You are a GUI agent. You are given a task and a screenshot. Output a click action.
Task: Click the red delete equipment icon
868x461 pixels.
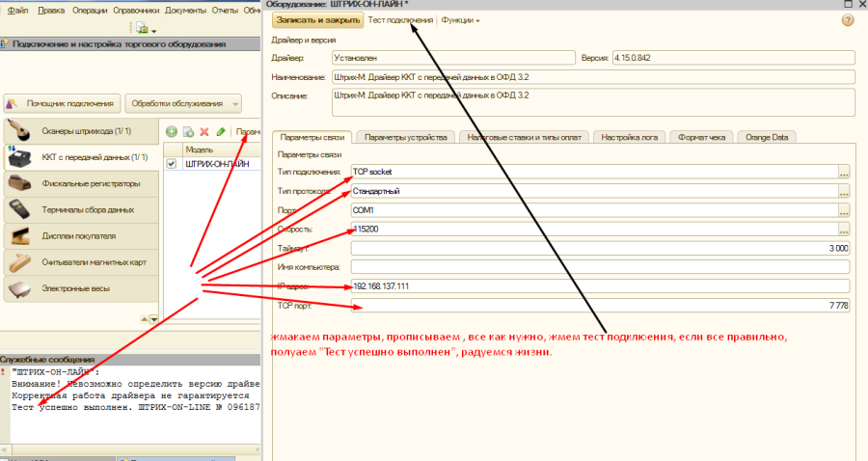204,131
